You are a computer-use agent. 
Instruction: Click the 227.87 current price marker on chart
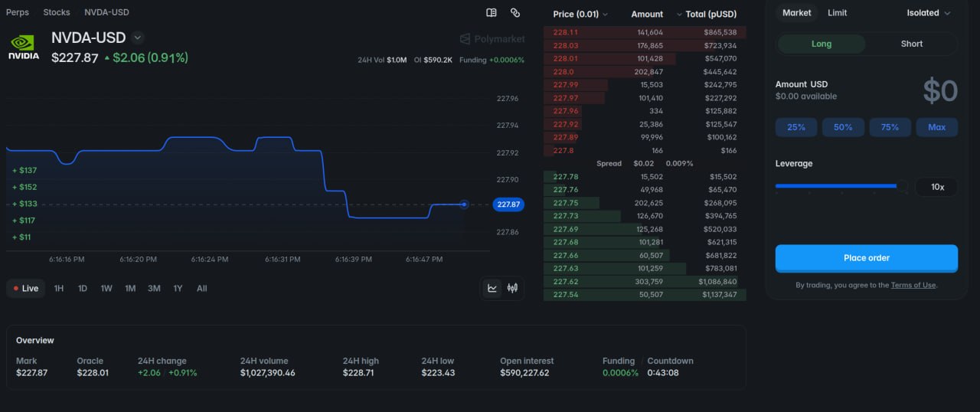(x=509, y=204)
